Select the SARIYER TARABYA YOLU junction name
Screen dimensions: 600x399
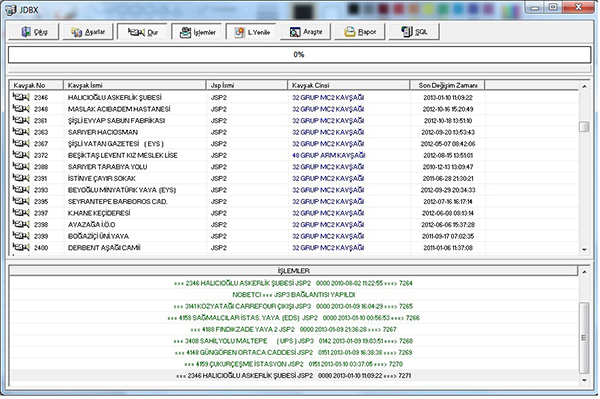[107, 167]
